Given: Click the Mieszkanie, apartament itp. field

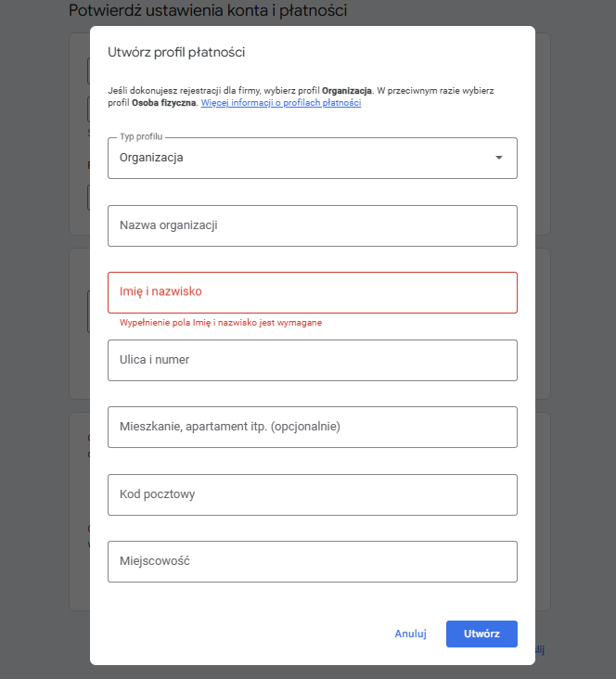Looking at the screenshot, I should point(312,427).
